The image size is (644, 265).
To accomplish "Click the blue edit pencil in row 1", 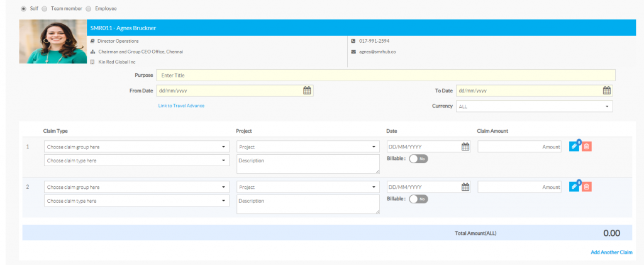I will pyautogui.click(x=574, y=147).
